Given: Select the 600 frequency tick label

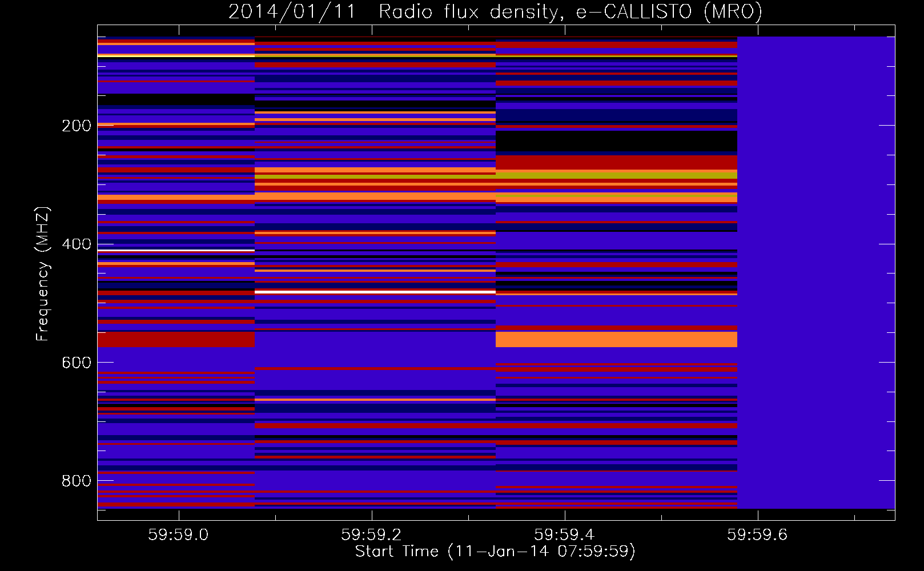Looking at the screenshot, I should click(x=77, y=363).
